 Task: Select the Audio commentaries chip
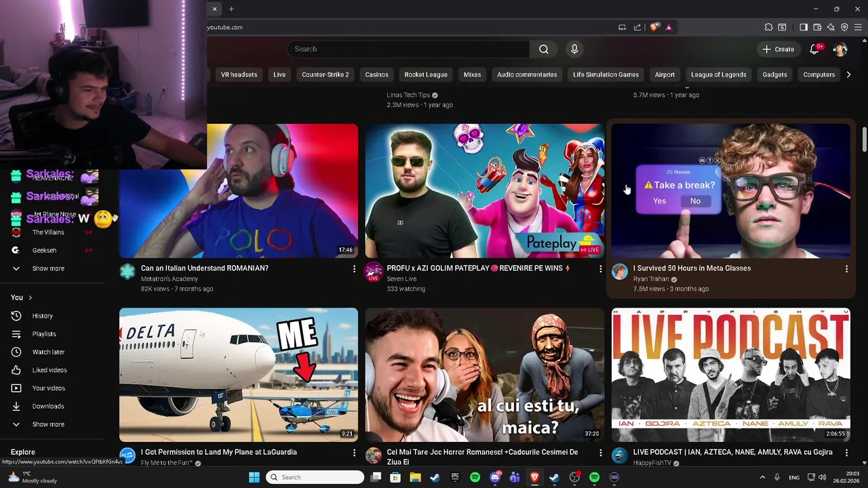(527, 75)
